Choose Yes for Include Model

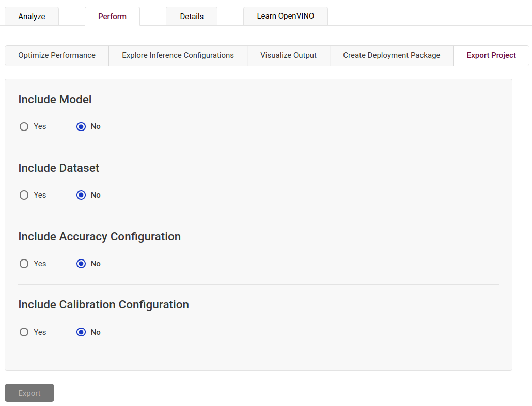coord(24,126)
